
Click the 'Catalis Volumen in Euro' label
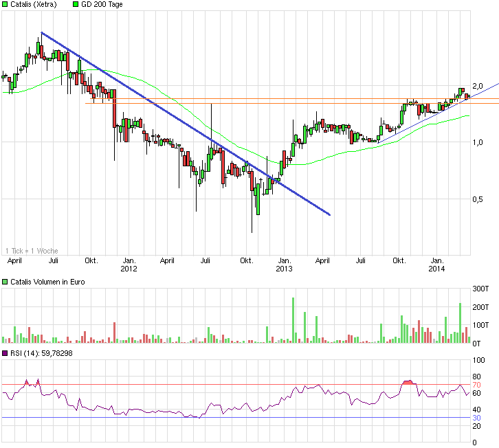pyautogui.click(x=47, y=282)
